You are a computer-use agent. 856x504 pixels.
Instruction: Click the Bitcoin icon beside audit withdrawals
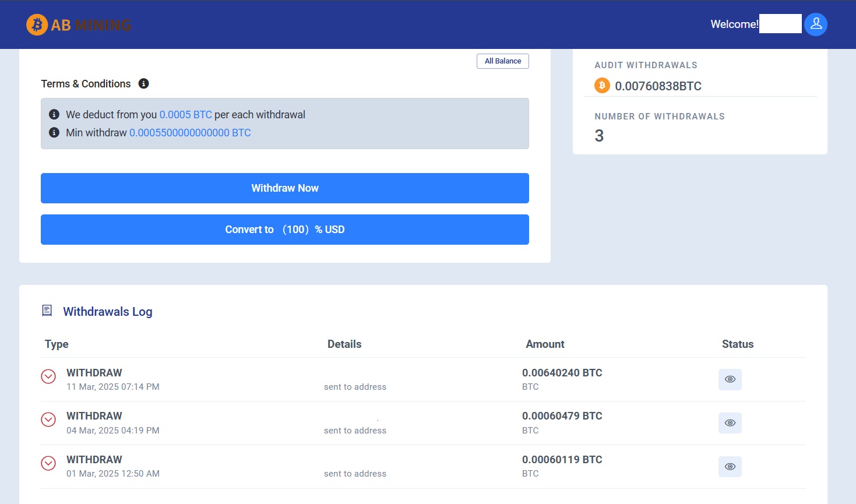click(601, 86)
